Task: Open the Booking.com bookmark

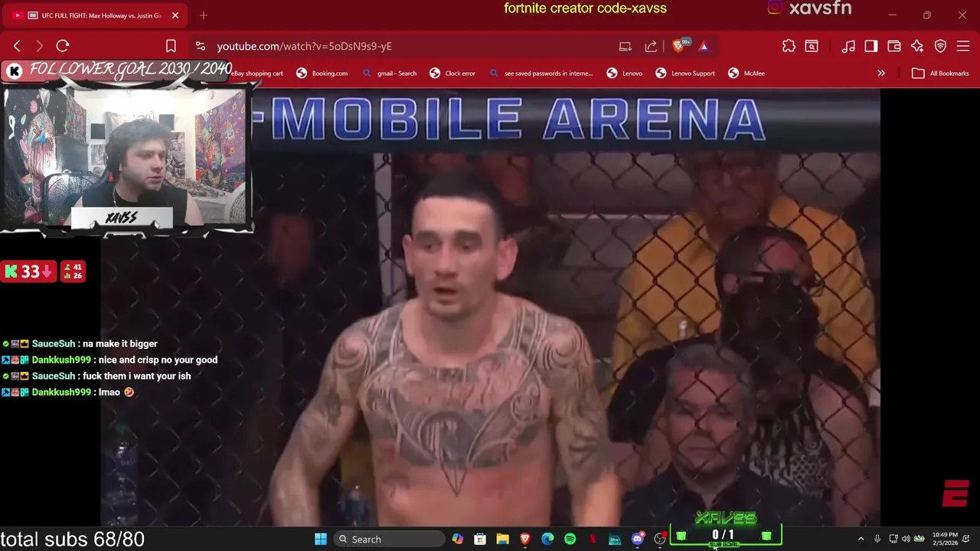Action: [x=322, y=73]
